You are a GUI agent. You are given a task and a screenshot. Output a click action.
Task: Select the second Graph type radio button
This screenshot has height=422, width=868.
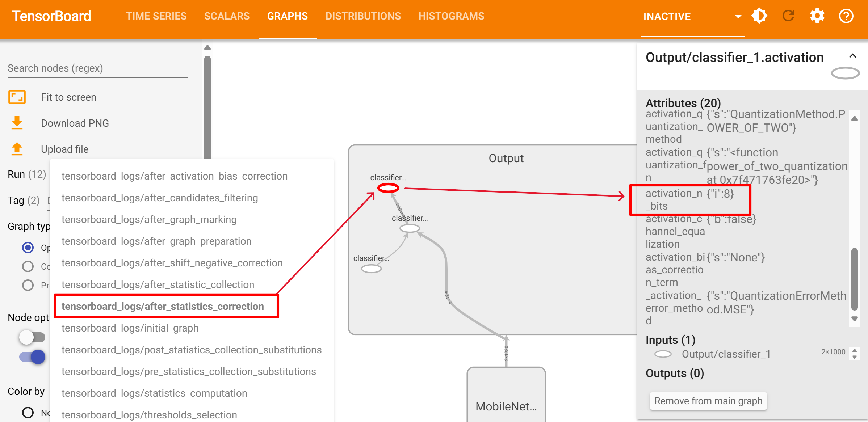[x=28, y=266]
